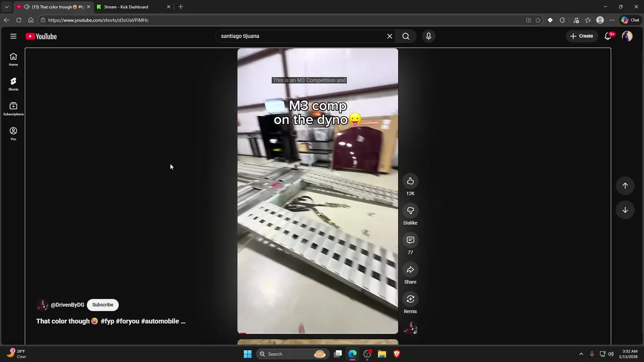The image size is (644, 362).
Task: Click the Short video progress bar
Action: point(317,333)
